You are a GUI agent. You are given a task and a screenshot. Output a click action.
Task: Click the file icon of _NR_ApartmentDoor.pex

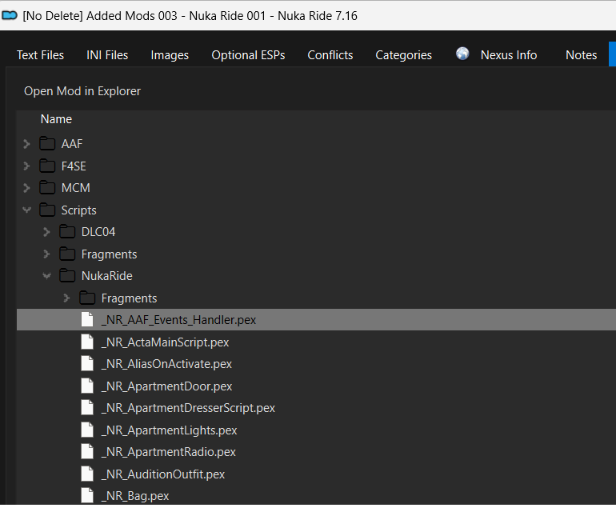click(x=87, y=386)
